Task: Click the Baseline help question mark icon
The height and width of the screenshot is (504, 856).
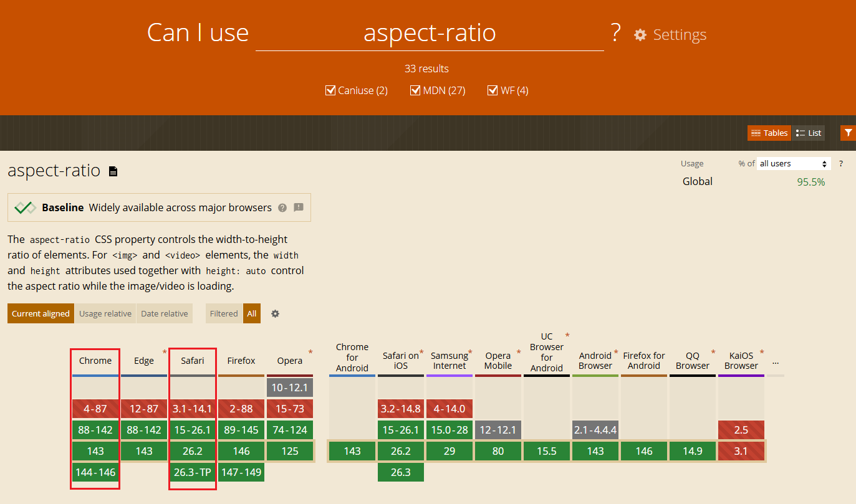Action: (282, 207)
